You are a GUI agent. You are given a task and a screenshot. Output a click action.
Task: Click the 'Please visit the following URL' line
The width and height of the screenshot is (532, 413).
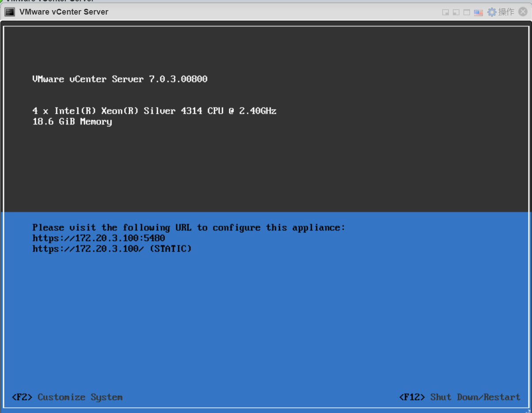pyautogui.click(x=188, y=228)
